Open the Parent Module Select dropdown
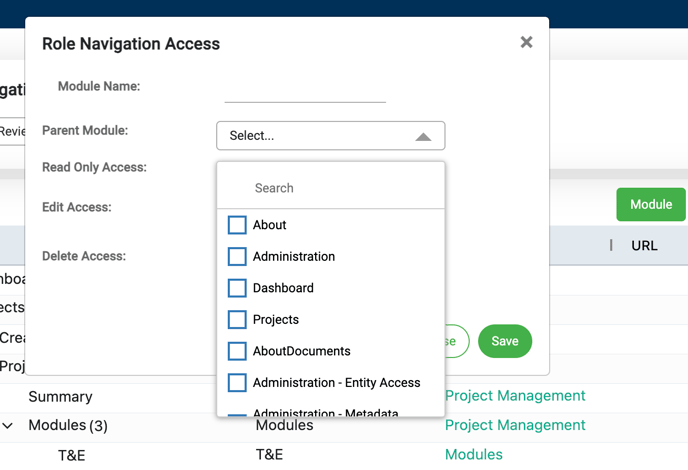Viewport: 688px width, 470px height. tap(330, 136)
